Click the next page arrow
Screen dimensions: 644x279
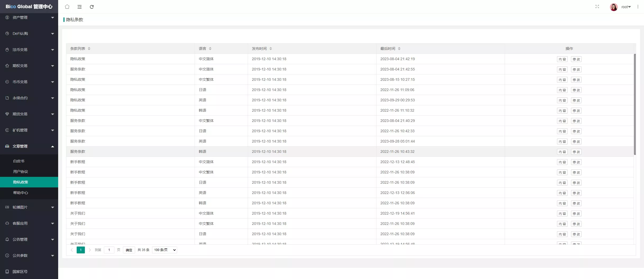(x=90, y=250)
